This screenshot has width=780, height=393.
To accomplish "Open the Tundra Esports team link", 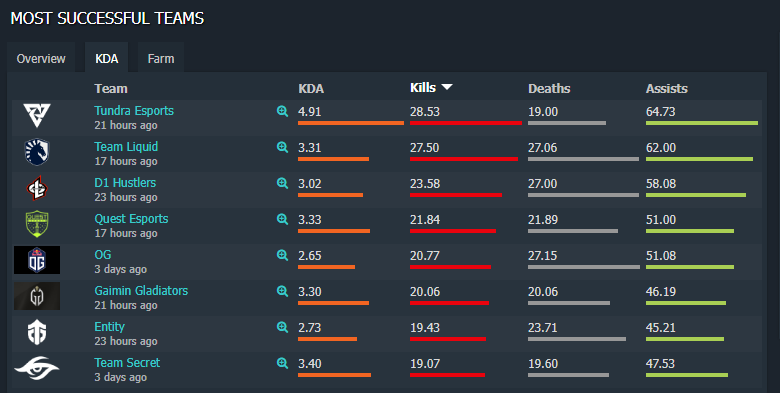I will pyautogui.click(x=134, y=110).
